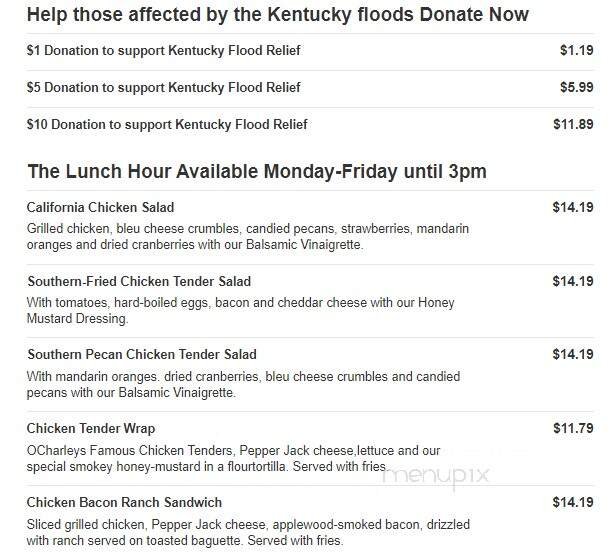Click the Southern Pecan salad price

tap(573, 354)
